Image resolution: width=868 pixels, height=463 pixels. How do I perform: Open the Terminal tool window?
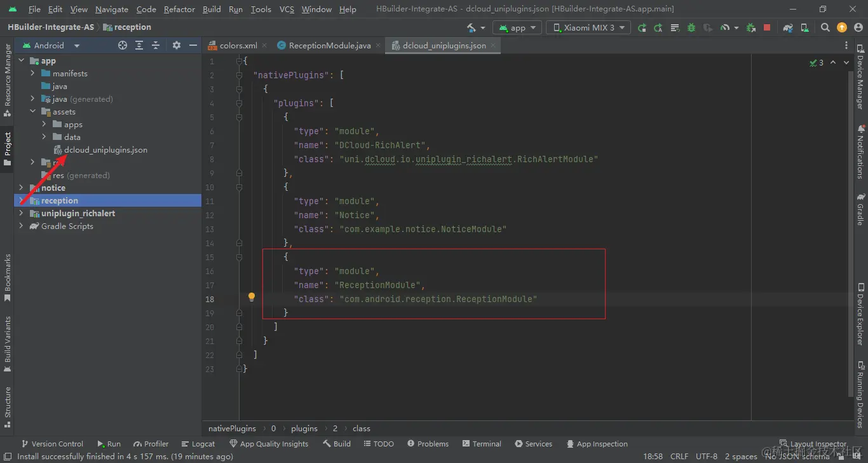point(482,444)
